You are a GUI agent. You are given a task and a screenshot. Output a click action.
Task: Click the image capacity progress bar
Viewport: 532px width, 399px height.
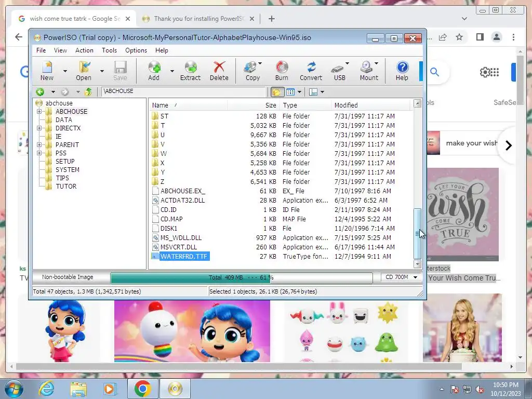click(x=241, y=277)
